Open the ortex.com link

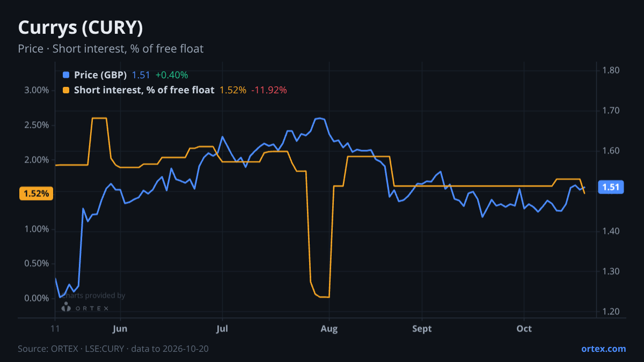603,349
